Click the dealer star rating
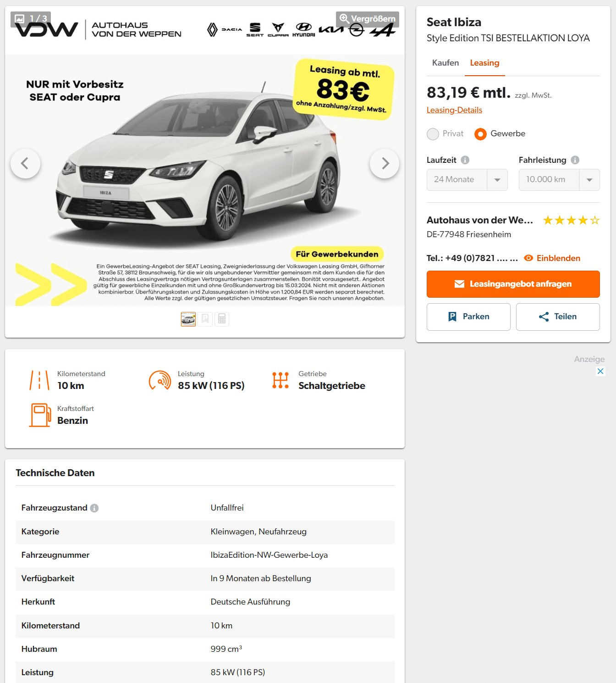This screenshot has width=616, height=683. coord(571,221)
